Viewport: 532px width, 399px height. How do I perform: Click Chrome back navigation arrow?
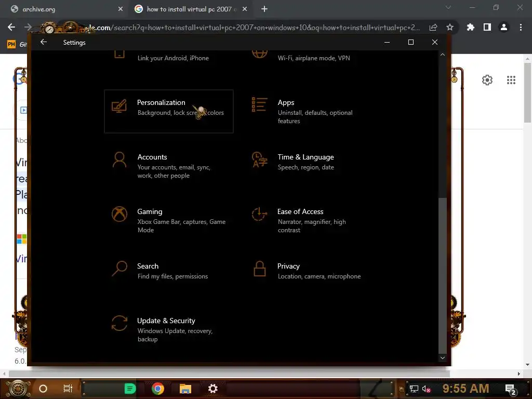[11, 27]
